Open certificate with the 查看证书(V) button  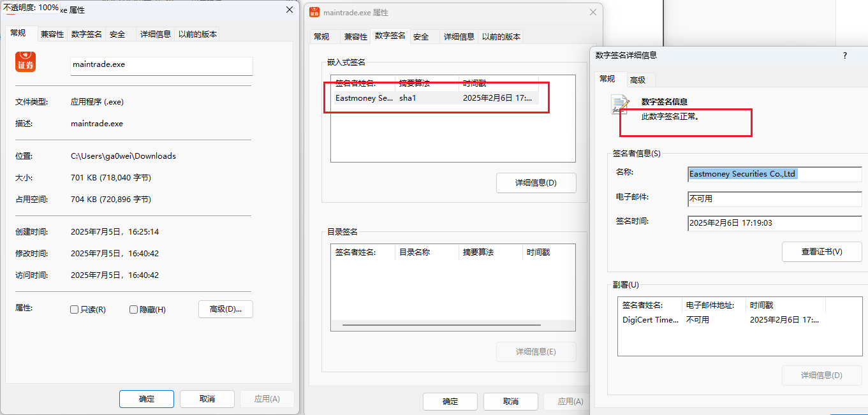(x=822, y=252)
